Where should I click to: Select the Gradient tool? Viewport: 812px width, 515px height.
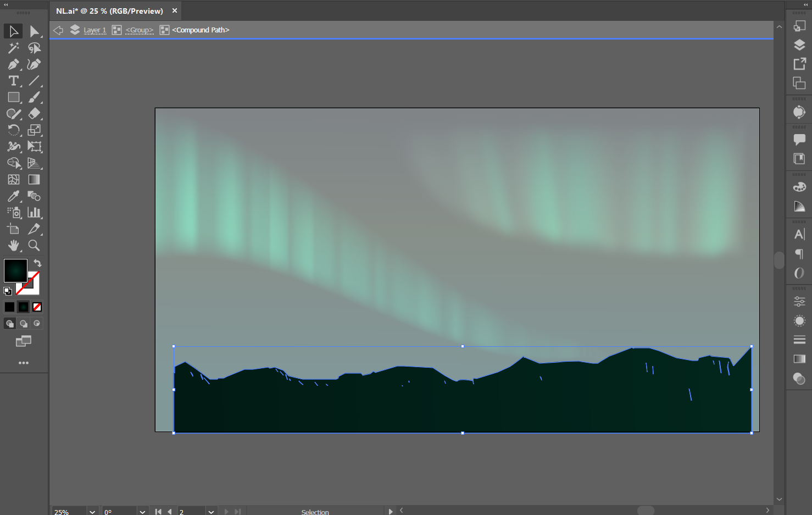point(34,180)
